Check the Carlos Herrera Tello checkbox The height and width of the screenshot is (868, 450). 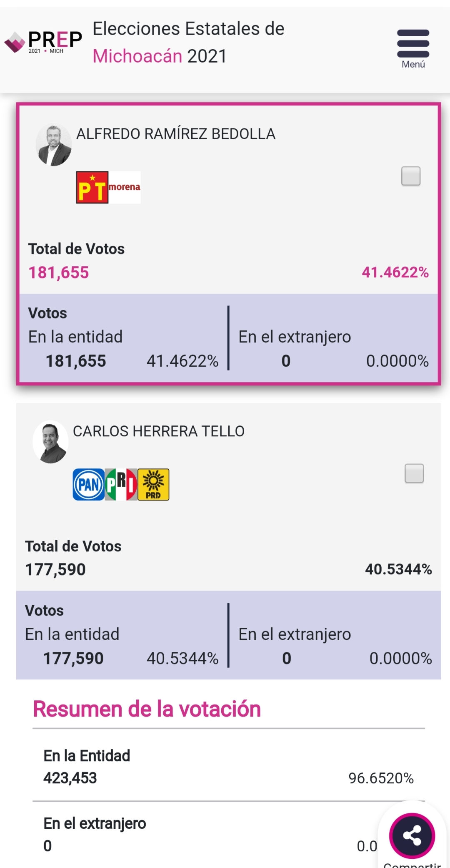tap(414, 473)
